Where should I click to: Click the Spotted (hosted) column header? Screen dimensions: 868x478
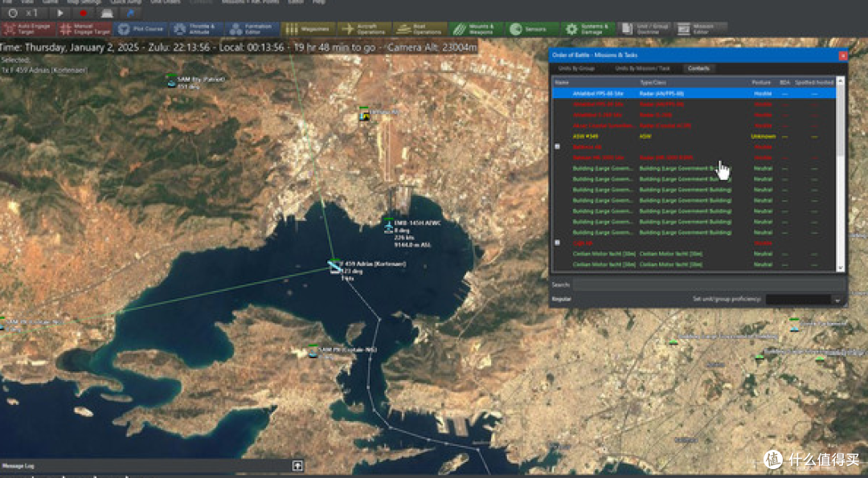click(814, 83)
